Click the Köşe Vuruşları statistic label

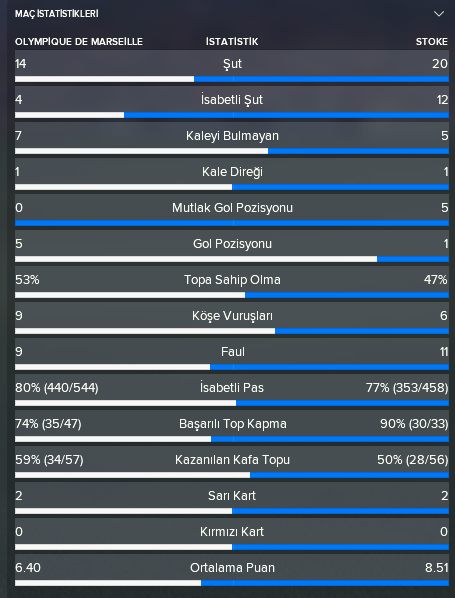click(232, 316)
